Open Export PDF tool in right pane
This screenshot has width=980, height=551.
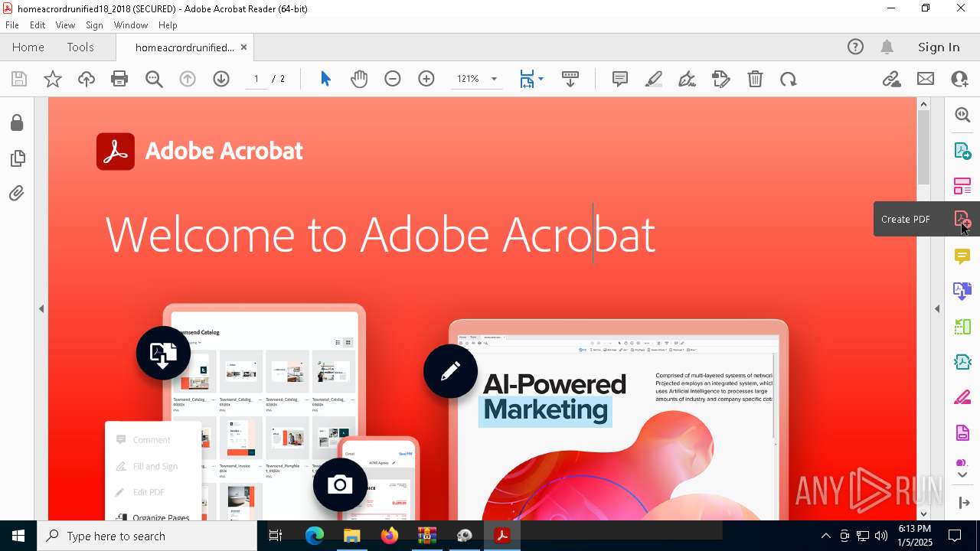pyautogui.click(x=962, y=151)
